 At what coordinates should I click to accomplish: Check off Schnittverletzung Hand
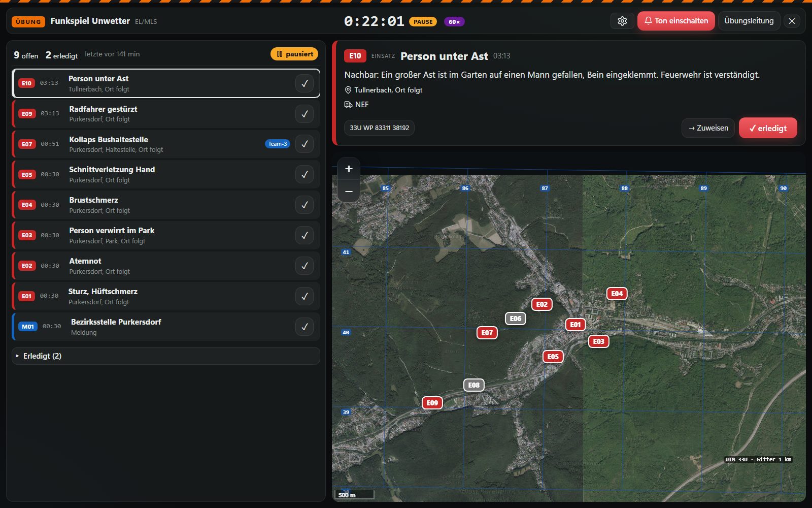click(304, 174)
